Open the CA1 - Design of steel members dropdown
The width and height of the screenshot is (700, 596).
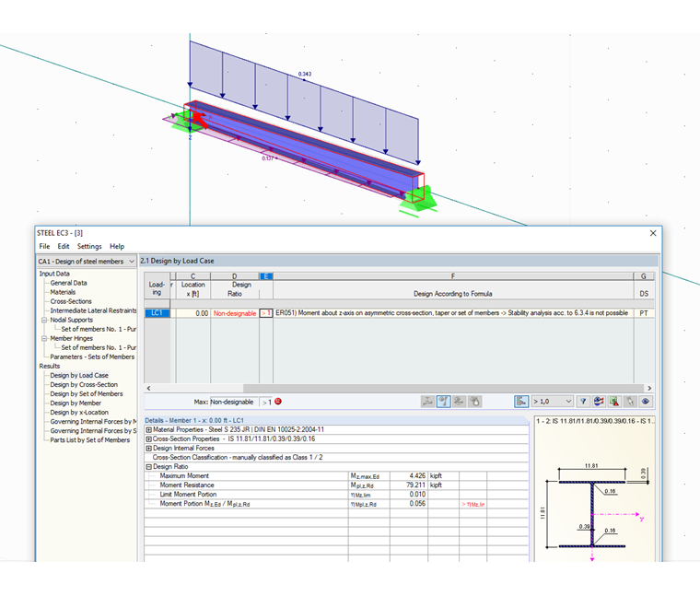(x=87, y=262)
